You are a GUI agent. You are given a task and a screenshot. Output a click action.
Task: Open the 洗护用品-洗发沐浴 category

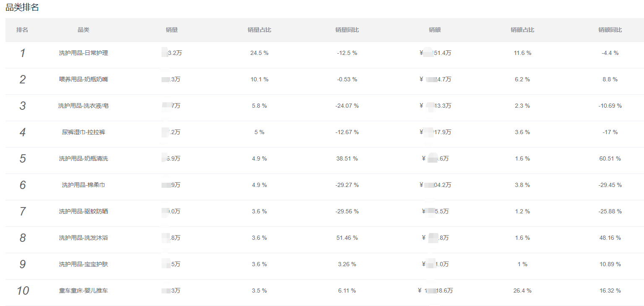(x=83, y=238)
